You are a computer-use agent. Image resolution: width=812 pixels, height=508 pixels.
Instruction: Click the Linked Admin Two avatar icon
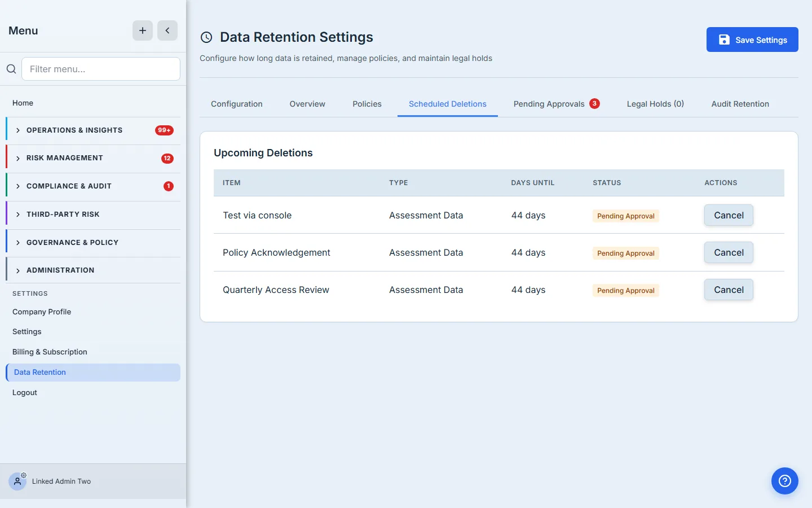17,481
